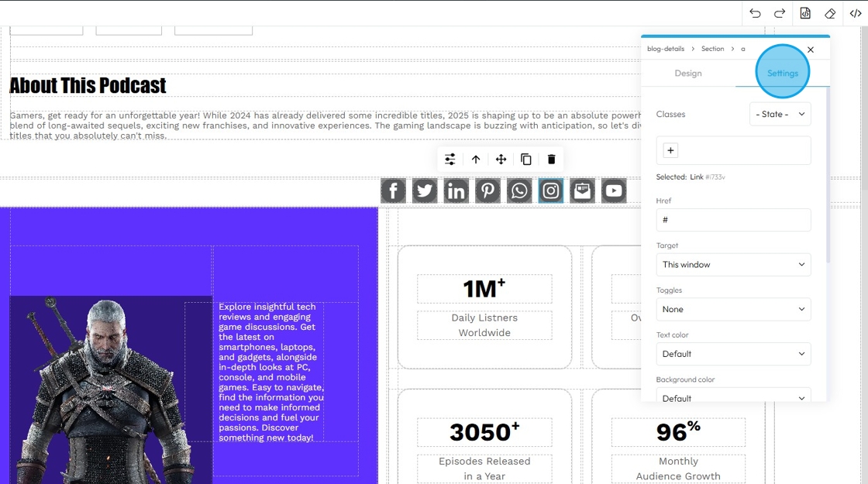Switch to the Settings tab
The image size is (868, 484).
tap(783, 73)
